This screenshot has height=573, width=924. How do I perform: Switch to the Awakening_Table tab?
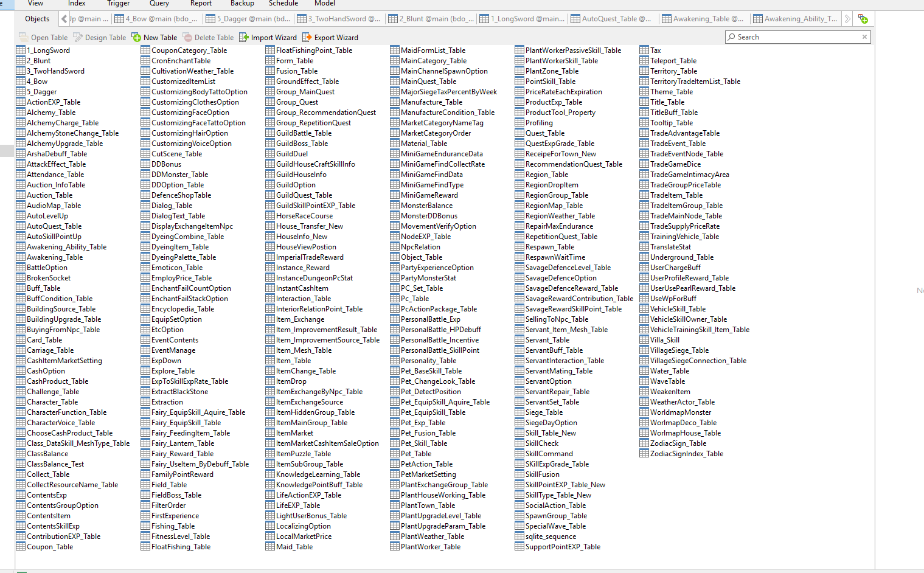(x=704, y=19)
